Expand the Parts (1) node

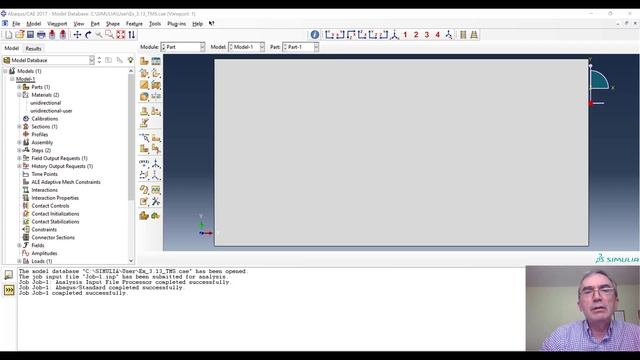coord(19,87)
